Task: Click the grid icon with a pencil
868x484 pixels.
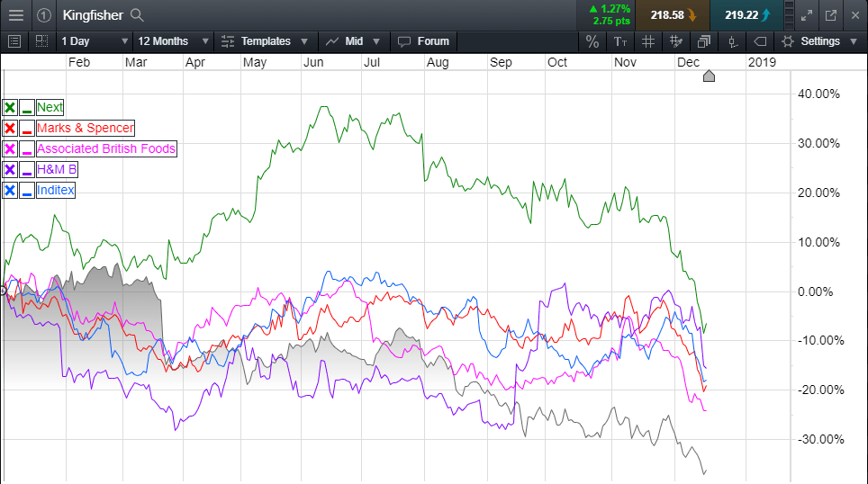Action: [675, 41]
